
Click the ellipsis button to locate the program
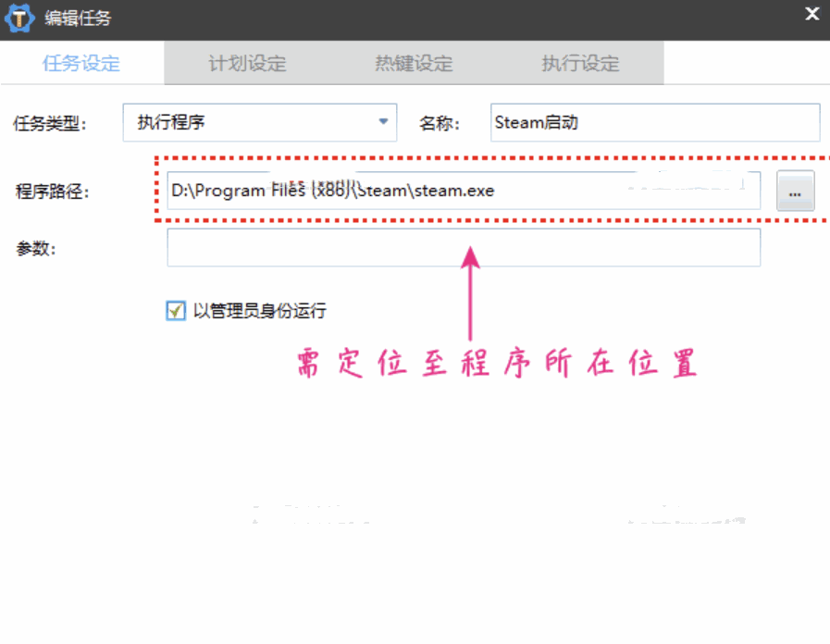(x=794, y=191)
